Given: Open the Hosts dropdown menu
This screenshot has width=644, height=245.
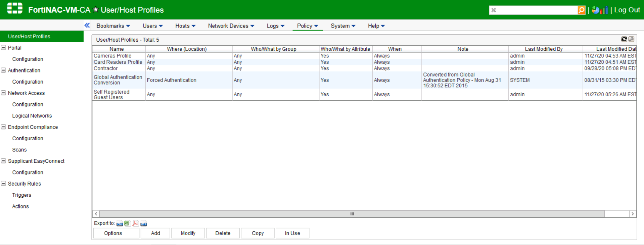Looking at the screenshot, I should (x=185, y=26).
